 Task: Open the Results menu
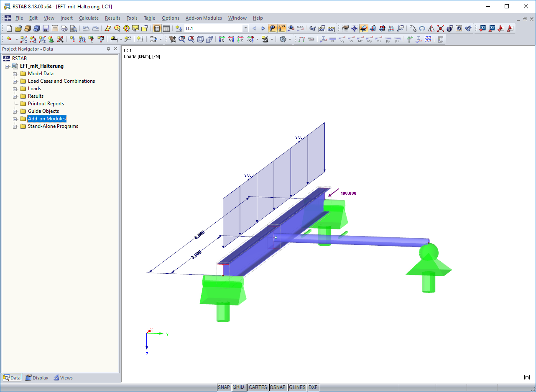point(112,18)
